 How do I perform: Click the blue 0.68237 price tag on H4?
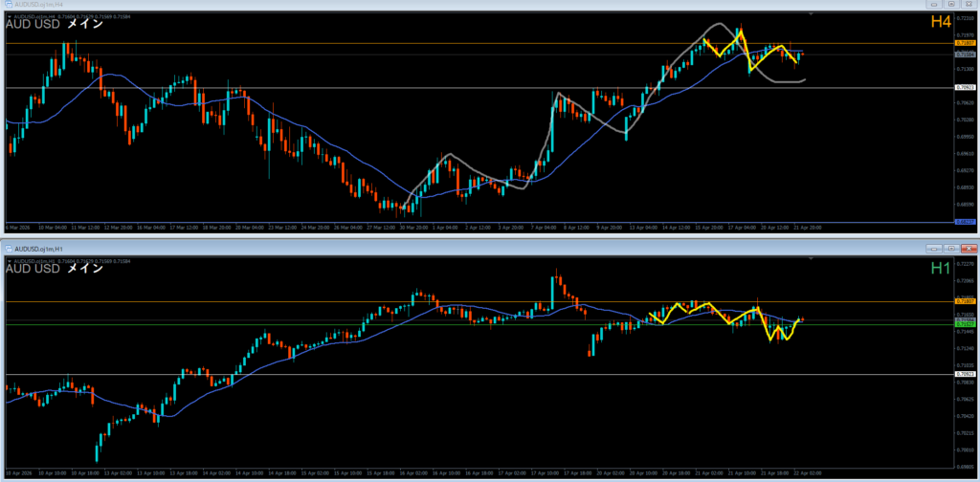pyautogui.click(x=965, y=222)
